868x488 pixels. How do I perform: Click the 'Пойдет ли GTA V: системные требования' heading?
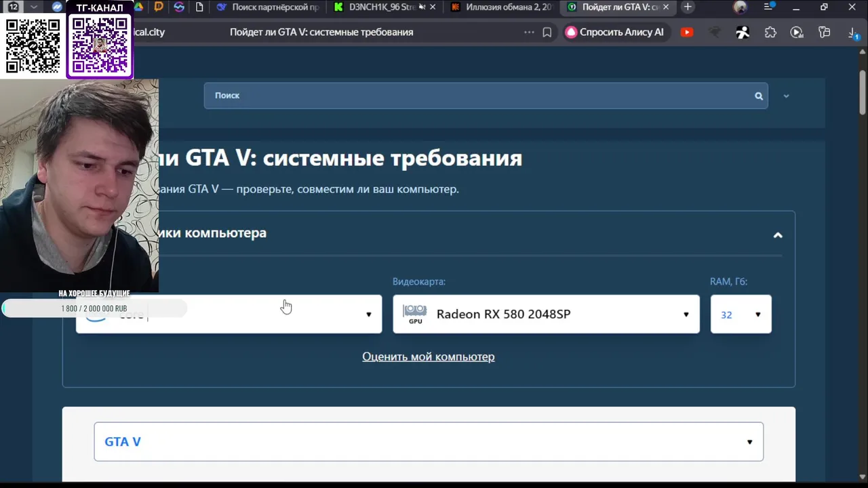tap(340, 158)
